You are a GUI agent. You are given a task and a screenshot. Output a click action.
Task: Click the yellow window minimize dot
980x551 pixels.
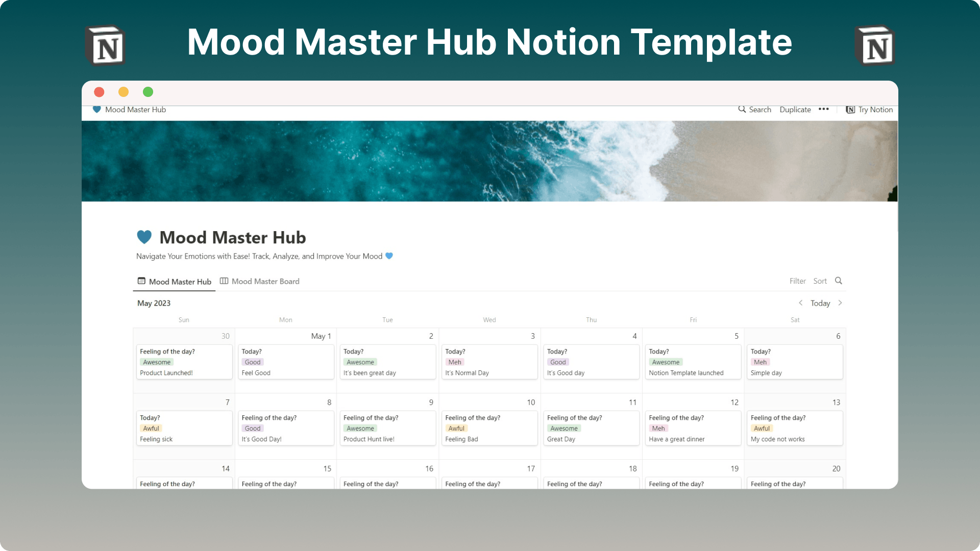(124, 92)
